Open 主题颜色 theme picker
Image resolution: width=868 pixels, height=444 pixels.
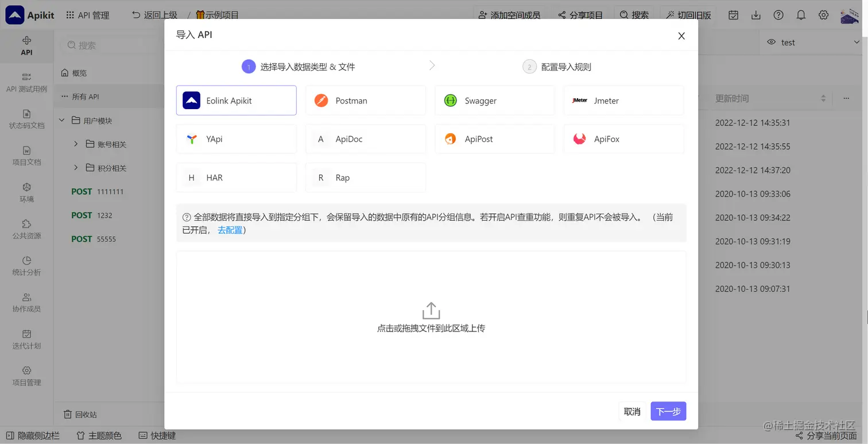coord(99,435)
